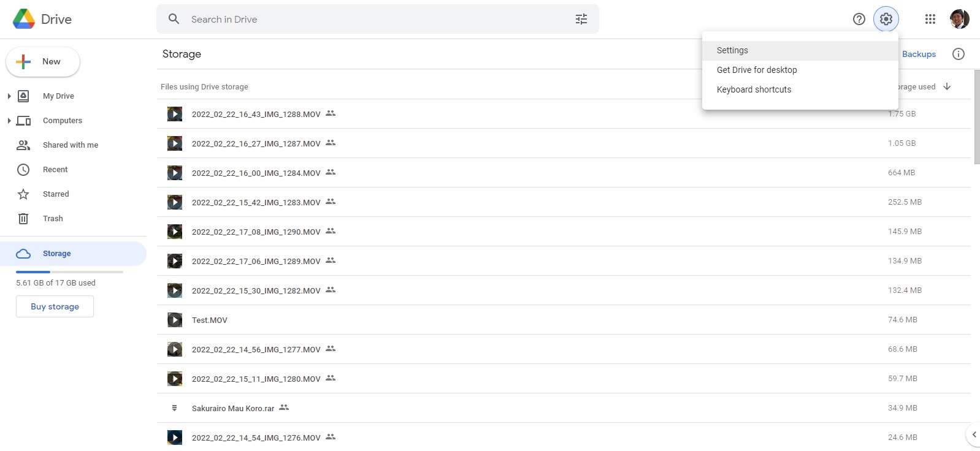
Task: Select Settings from the gear menu
Action: [x=732, y=50]
